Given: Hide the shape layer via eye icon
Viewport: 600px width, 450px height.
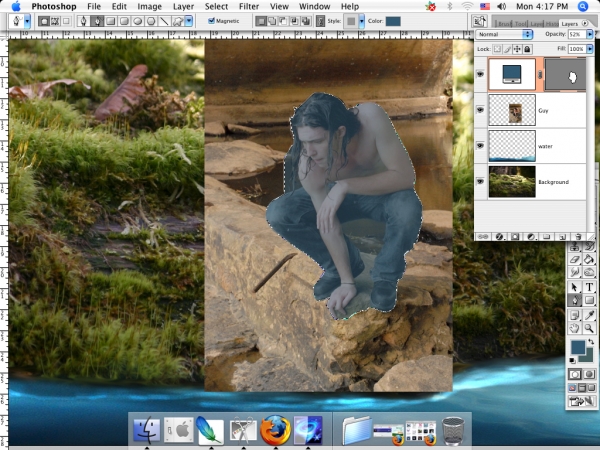Looking at the screenshot, I should pyautogui.click(x=480, y=74).
